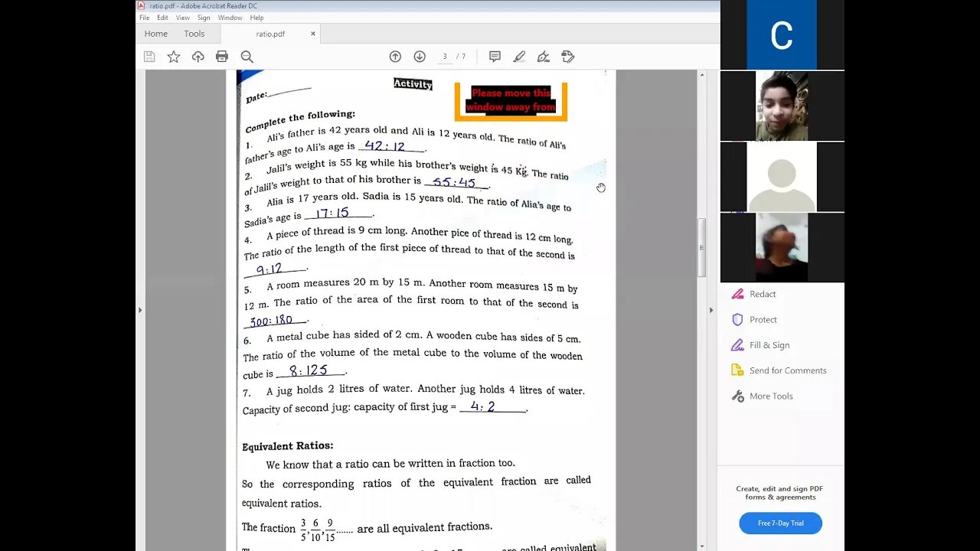Click the vertical scrollbar thumb

click(701, 248)
